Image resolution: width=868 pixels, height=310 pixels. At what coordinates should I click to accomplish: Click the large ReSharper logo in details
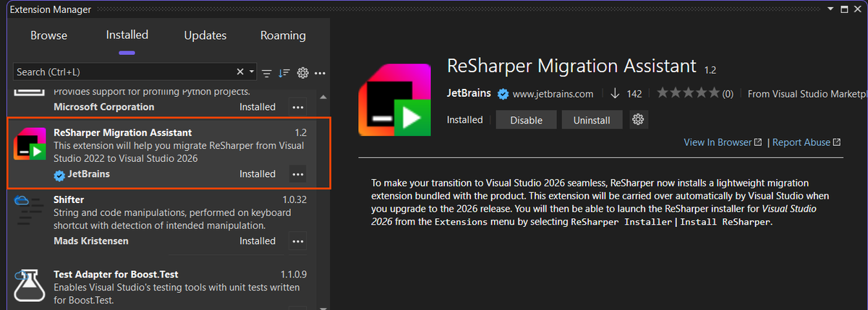click(395, 99)
